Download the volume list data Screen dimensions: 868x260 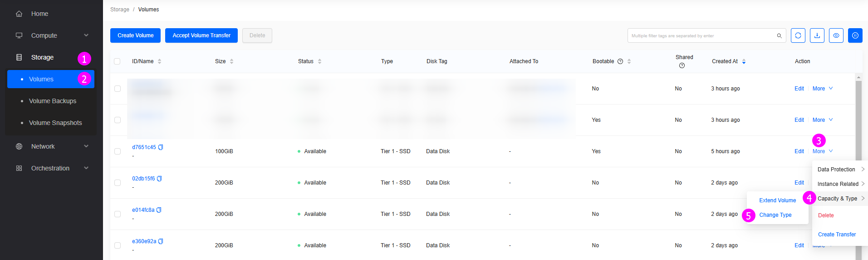817,35
